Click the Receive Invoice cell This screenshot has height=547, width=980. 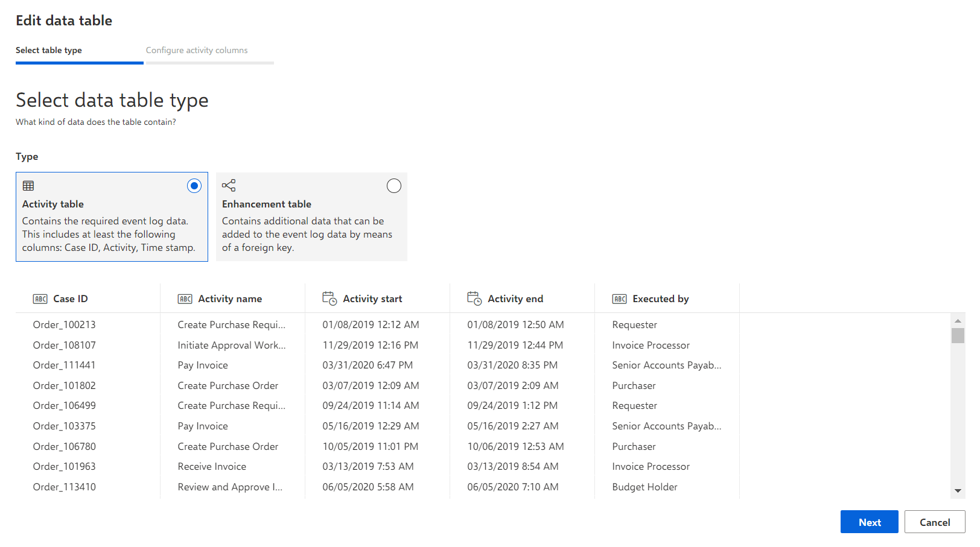(212, 467)
